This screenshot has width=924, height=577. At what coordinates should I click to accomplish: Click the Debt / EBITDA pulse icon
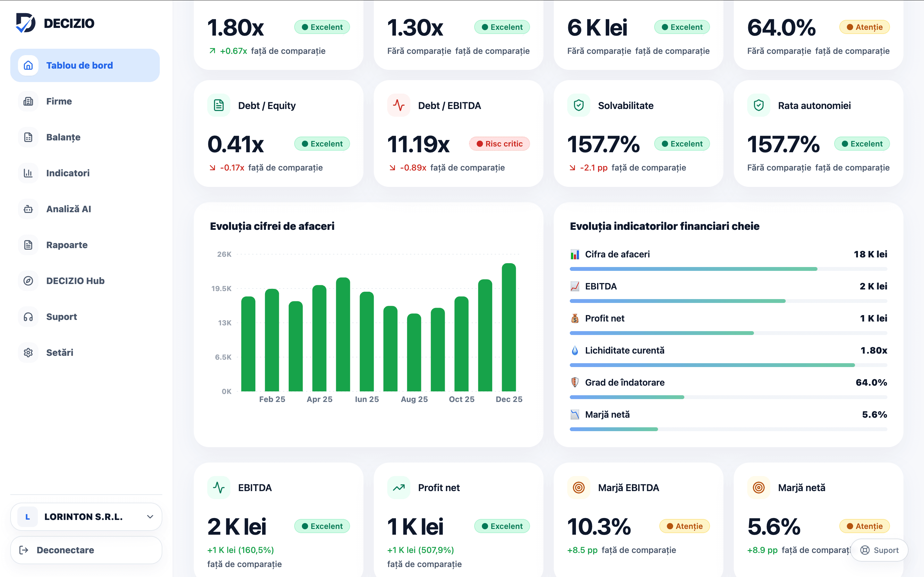[x=398, y=105]
